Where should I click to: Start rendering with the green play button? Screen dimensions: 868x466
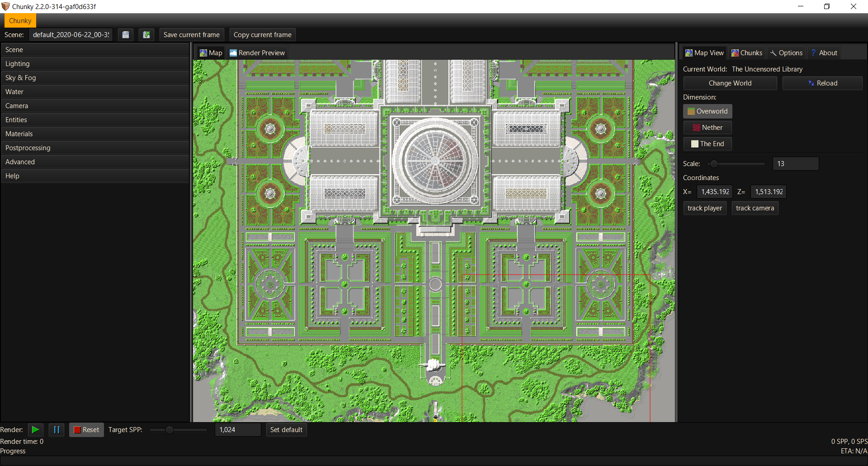click(35, 430)
